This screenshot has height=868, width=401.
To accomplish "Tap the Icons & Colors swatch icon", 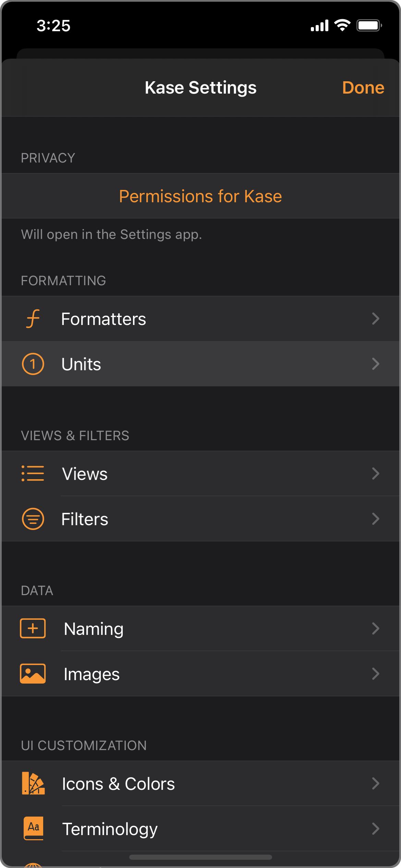I will click(x=33, y=783).
